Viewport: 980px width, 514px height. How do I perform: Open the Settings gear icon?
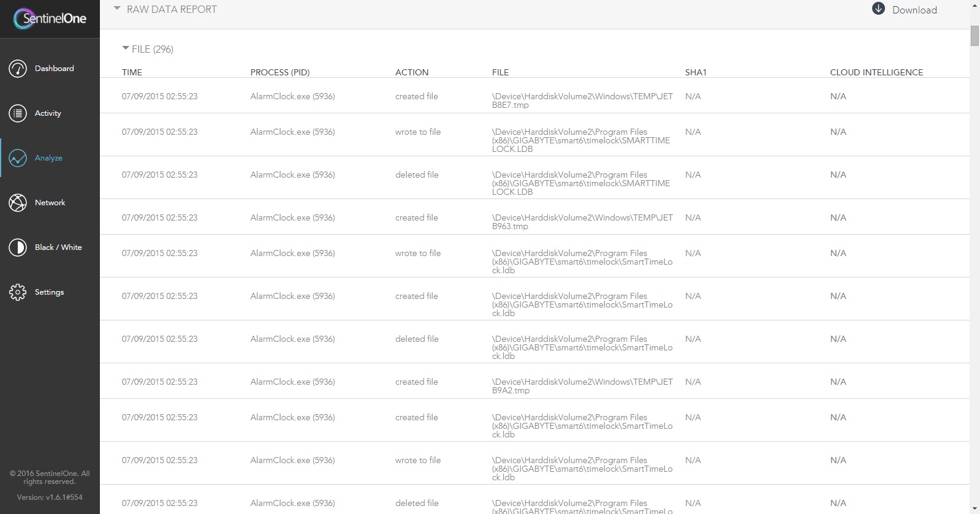coord(18,292)
